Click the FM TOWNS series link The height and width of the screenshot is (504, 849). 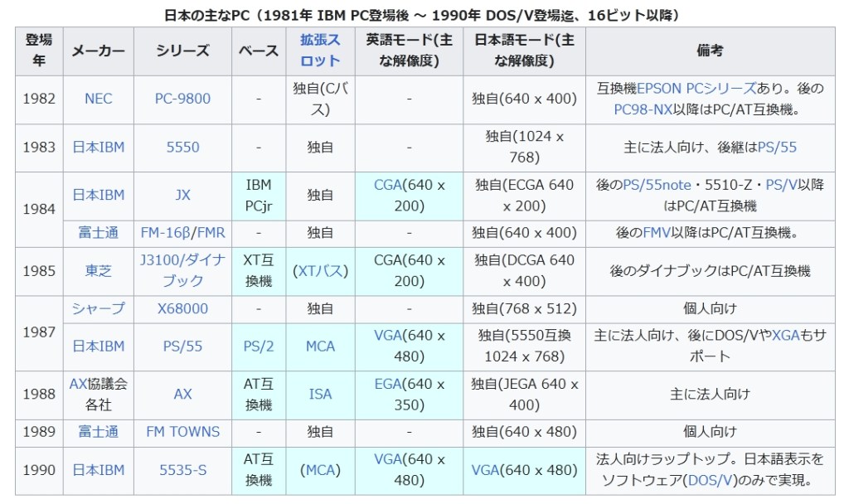coord(182,432)
